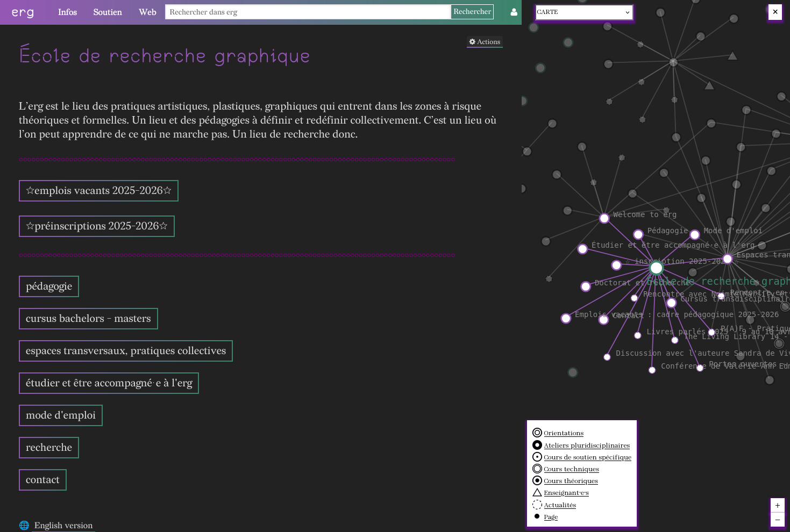Open the Web menu in header
This screenshot has width=790, height=532.
click(x=147, y=12)
